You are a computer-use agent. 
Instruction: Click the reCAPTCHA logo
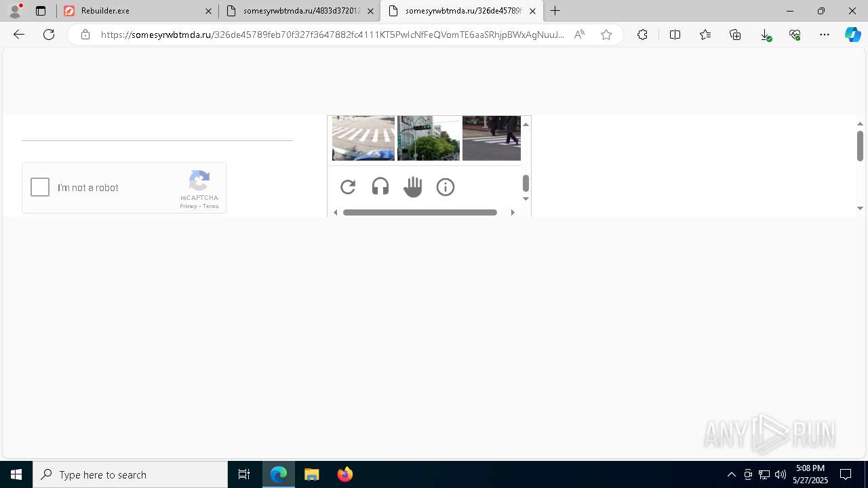tap(199, 181)
